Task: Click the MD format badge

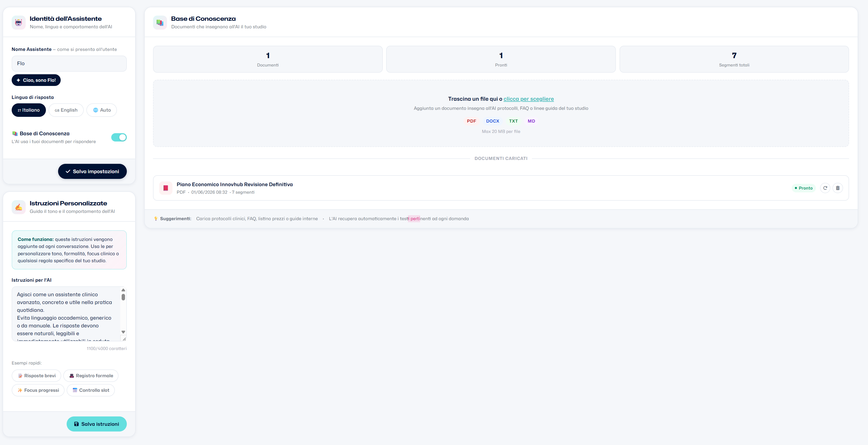Action: tap(531, 121)
